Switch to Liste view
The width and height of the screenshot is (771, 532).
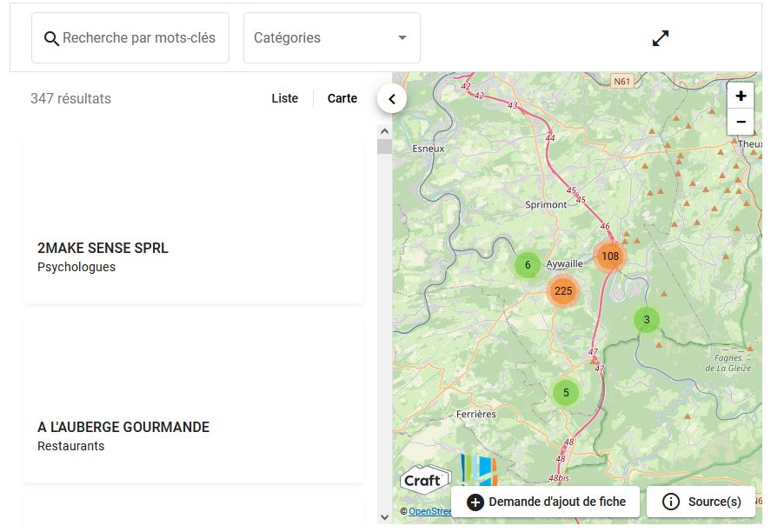click(285, 98)
